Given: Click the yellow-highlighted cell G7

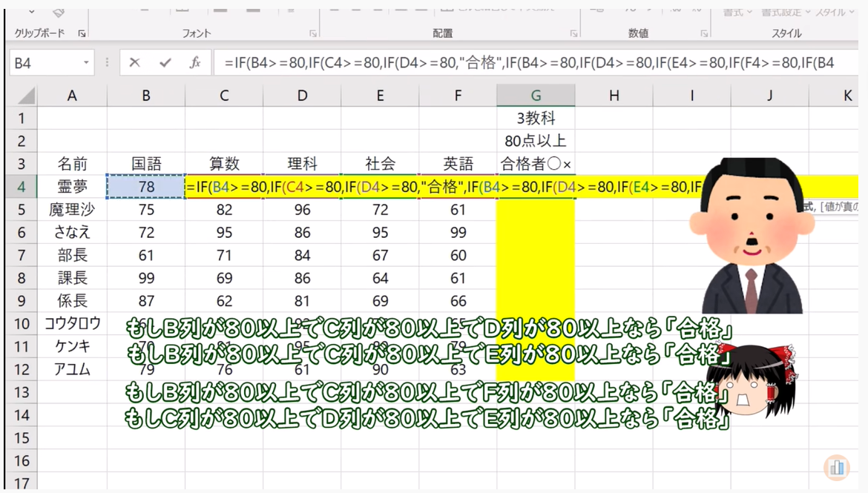Looking at the screenshot, I should click(536, 256).
